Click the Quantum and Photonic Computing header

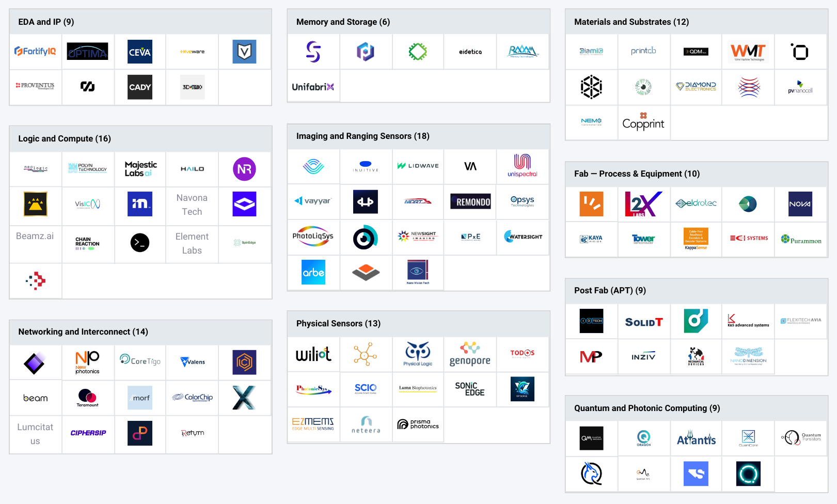pos(647,408)
